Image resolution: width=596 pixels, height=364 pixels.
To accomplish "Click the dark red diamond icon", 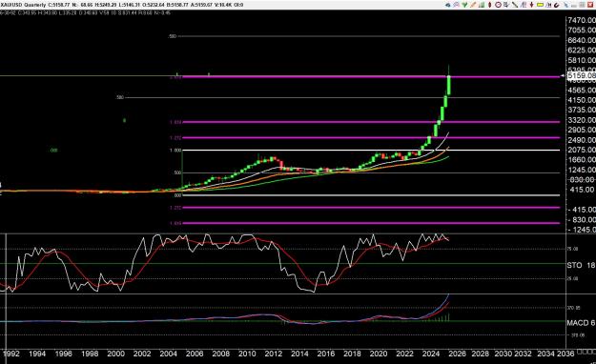I will (x=489, y=5).
